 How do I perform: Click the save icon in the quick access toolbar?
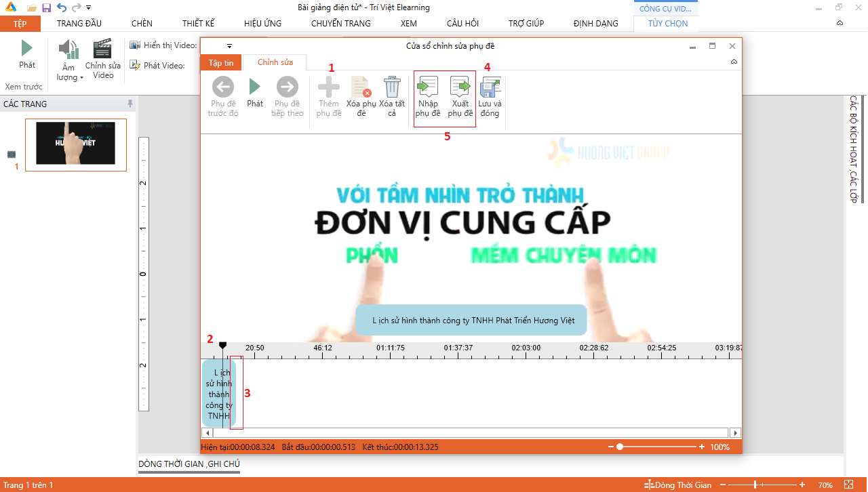(x=46, y=7)
